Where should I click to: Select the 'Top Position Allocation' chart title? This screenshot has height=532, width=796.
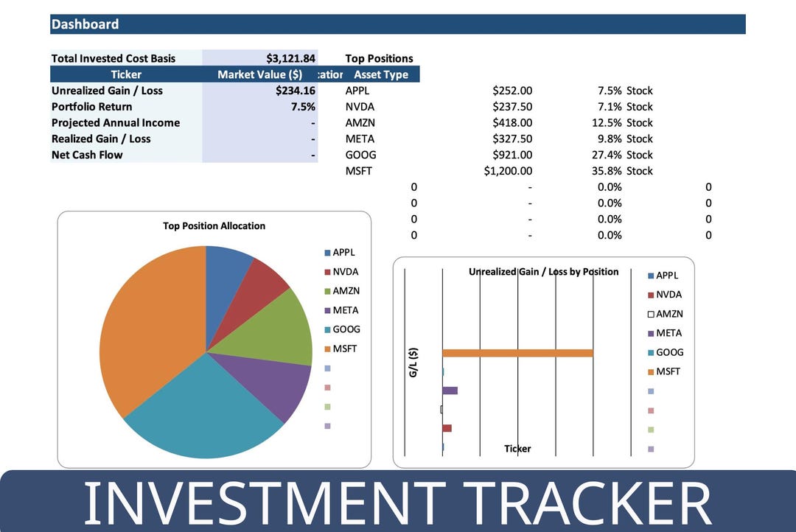(214, 226)
